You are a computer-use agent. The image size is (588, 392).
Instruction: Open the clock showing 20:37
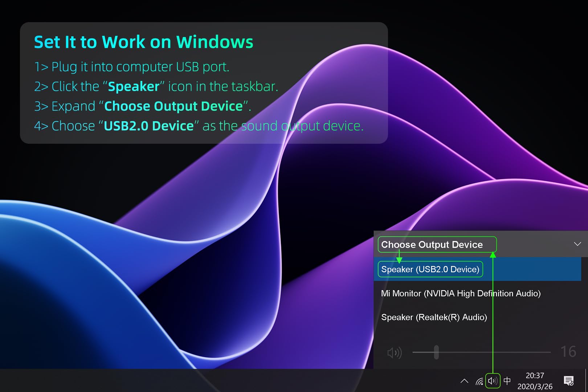[535, 376]
